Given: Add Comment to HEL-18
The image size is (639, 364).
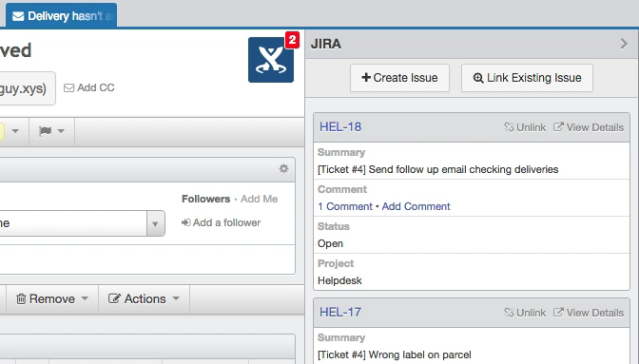Looking at the screenshot, I should (x=416, y=206).
